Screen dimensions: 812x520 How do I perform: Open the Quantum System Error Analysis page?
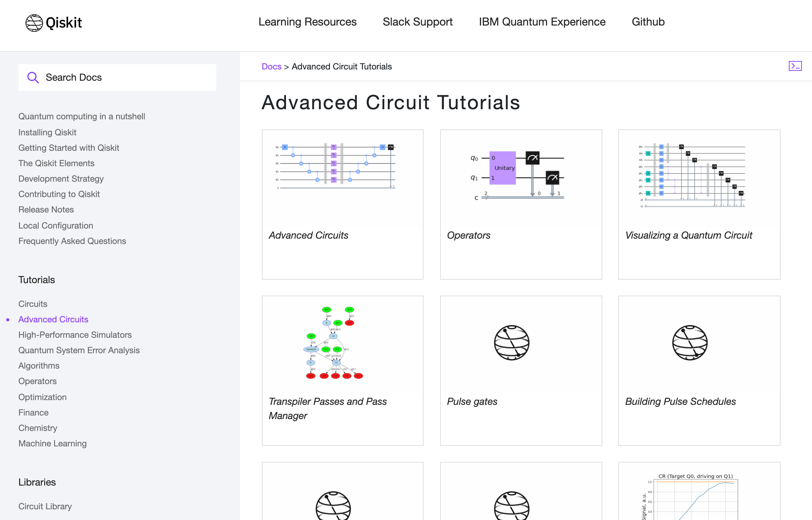(79, 350)
